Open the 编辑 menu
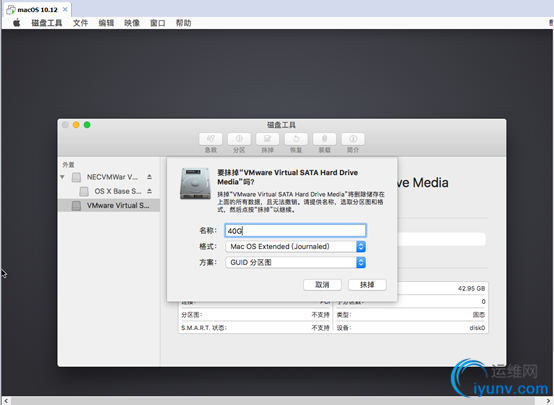Screen dimensions: 554x405 click(106, 23)
